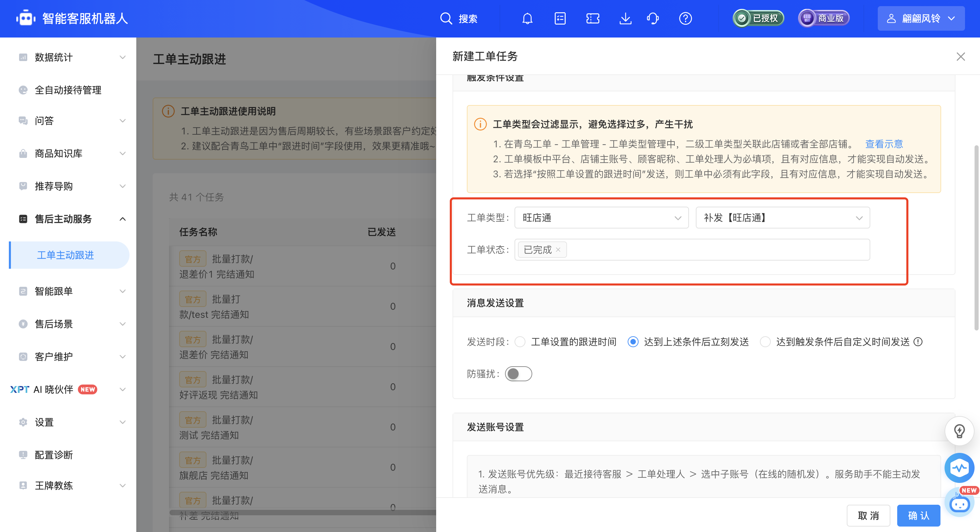Click the 已授权 authorization badge
980x532 pixels.
[758, 18]
